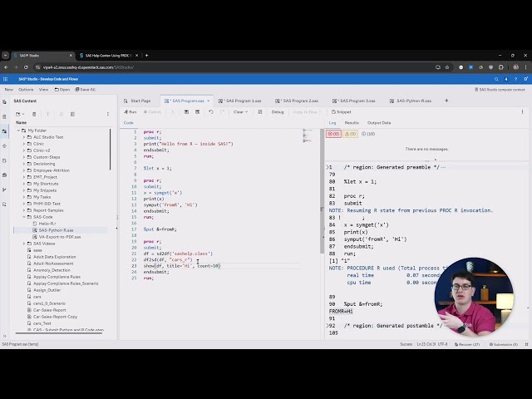Expand line 1 region in the log
Viewport: 532px width, 399px height.
coord(328,167)
